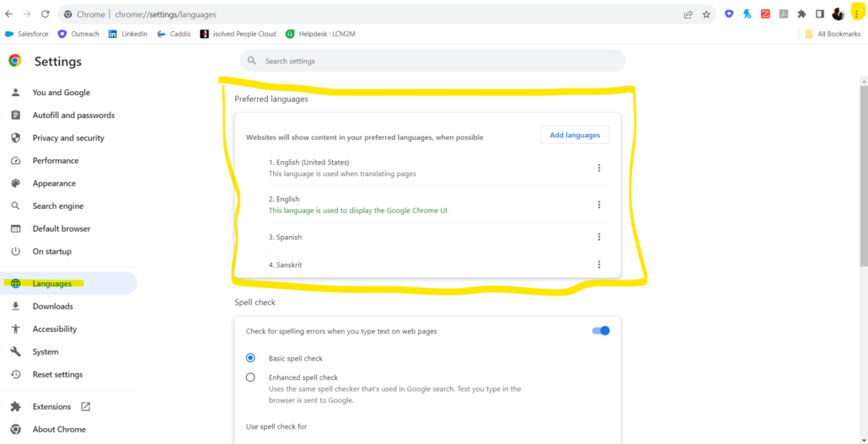Open Chrome's three-dot main menu
868x444 pixels.
pyautogui.click(x=857, y=13)
